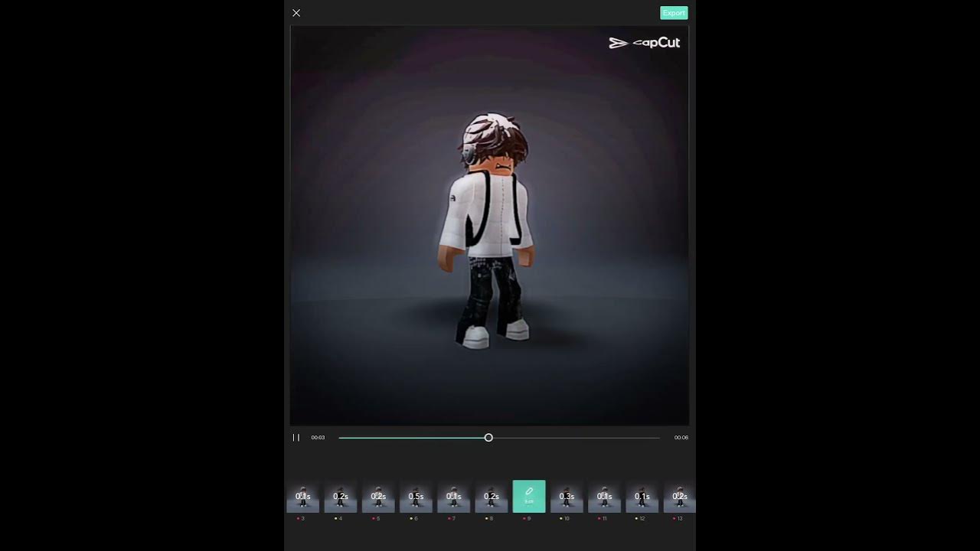Tap the Edit pencil on clip 9

tap(529, 497)
